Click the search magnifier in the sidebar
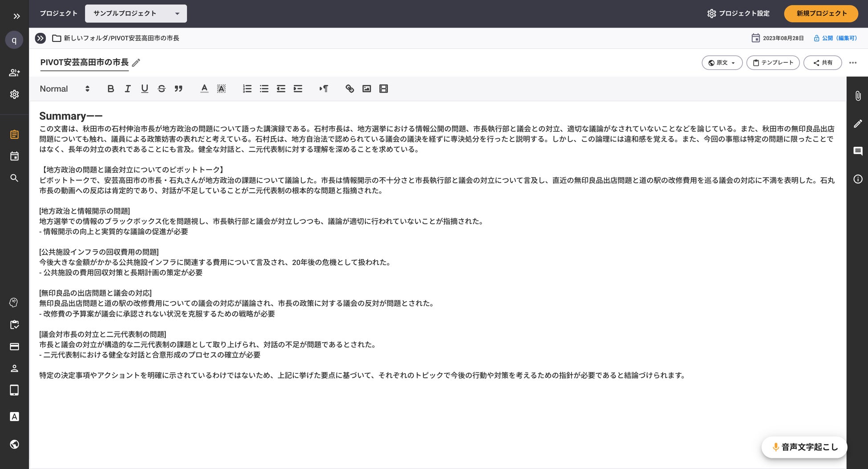The height and width of the screenshot is (469, 868). pos(14,178)
